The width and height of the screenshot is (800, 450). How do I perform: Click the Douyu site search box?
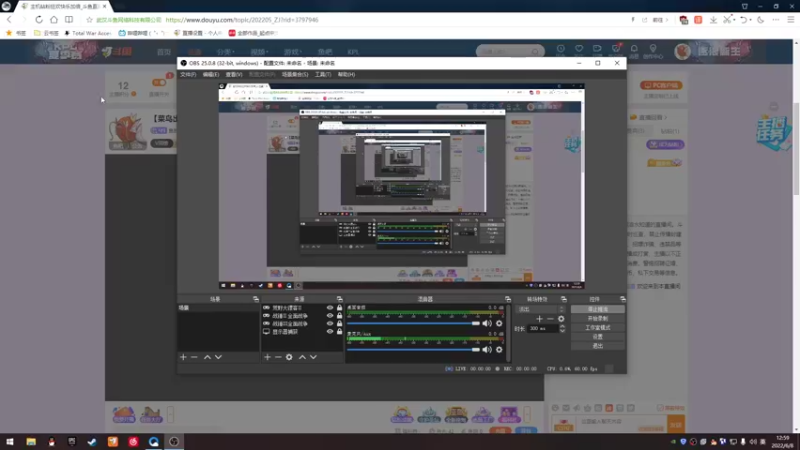click(509, 51)
